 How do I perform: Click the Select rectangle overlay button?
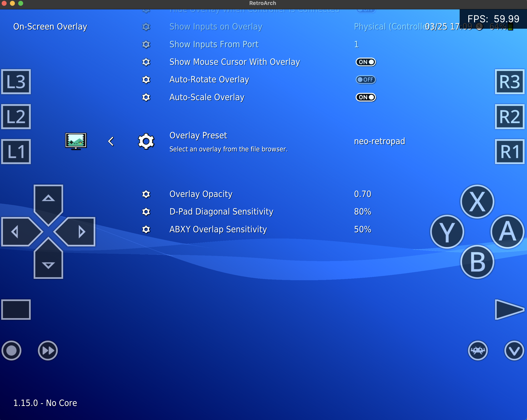[16, 309]
